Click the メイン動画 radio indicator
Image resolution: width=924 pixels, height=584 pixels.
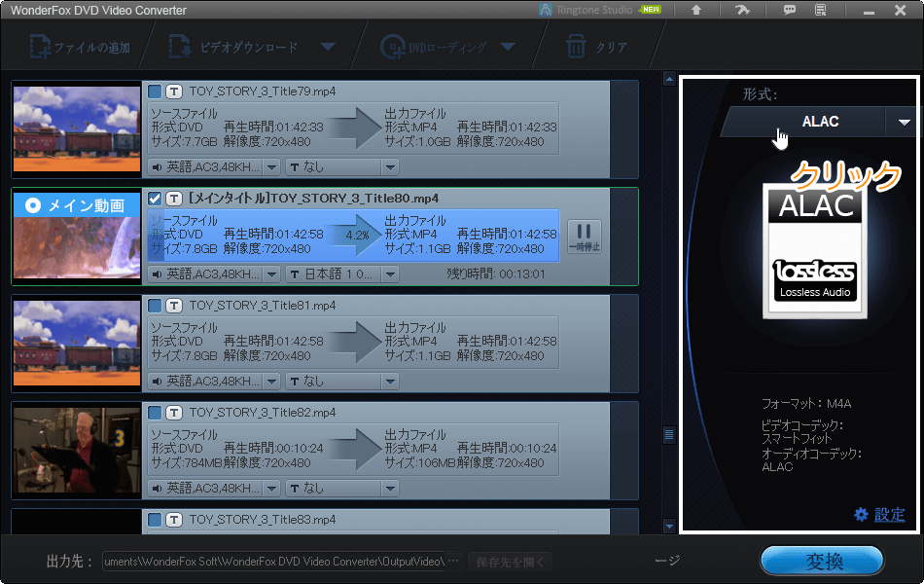pos(33,205)
